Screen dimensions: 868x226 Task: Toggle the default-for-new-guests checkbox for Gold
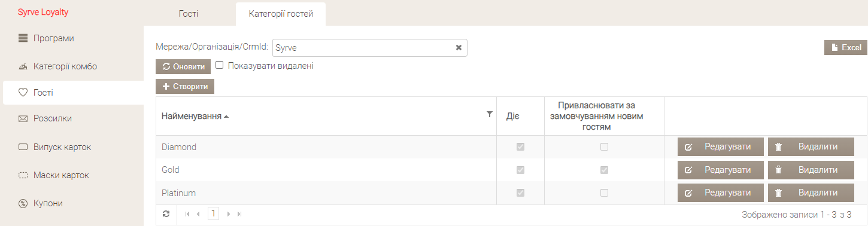(604, 170)
